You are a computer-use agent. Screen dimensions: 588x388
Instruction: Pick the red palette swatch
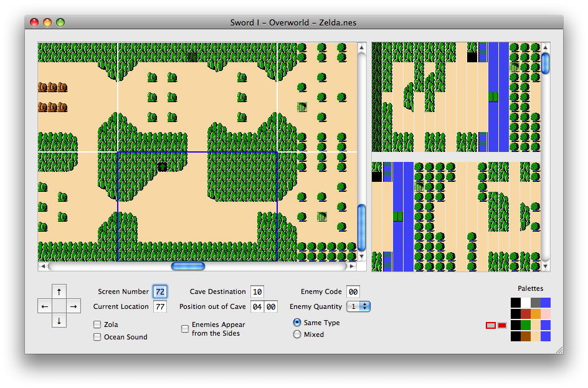coord(526,314)
